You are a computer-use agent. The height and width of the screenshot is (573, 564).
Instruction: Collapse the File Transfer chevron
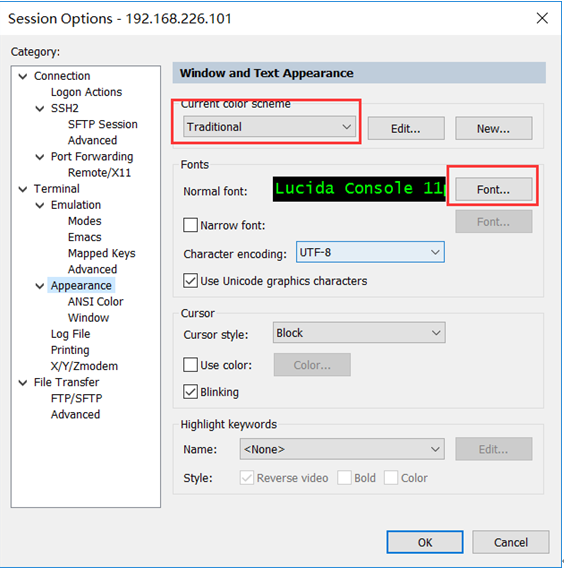pos(23,383)
